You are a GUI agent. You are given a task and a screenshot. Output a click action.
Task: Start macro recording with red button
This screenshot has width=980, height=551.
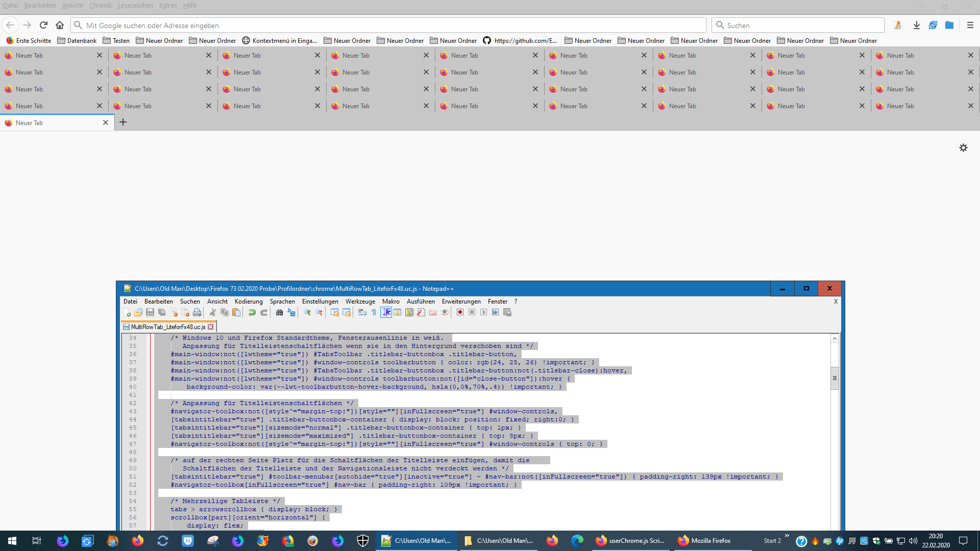click(460, 312)
